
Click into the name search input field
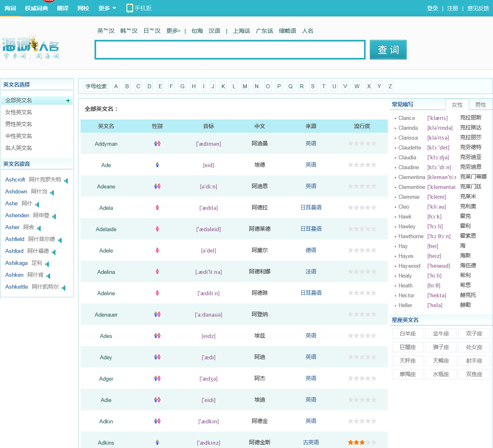coord(230,50)
